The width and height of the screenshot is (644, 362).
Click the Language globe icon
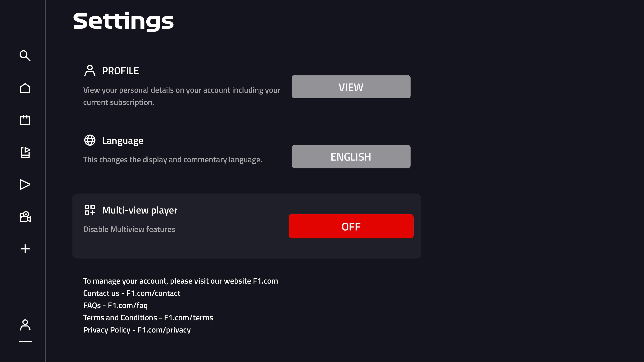90,140
